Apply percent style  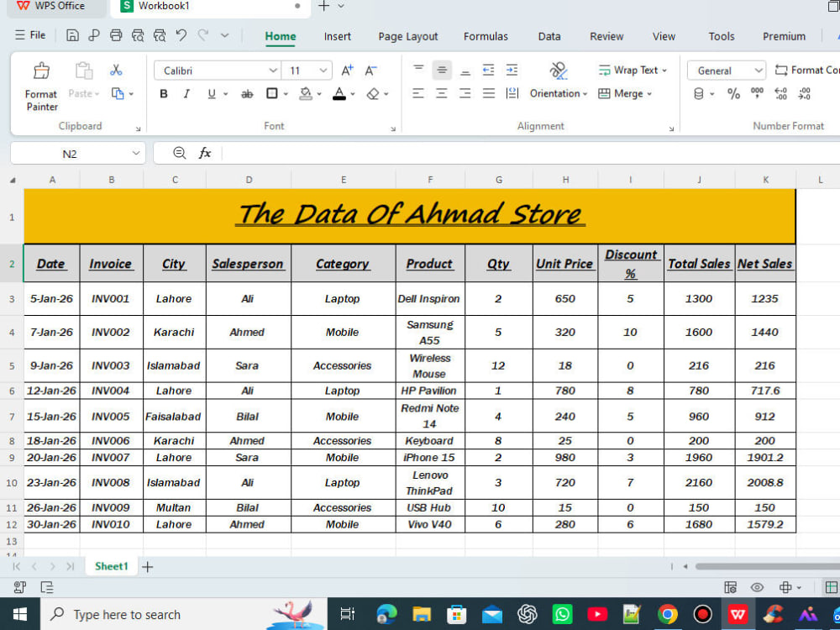pyautogui.click(x=733, y=94)
